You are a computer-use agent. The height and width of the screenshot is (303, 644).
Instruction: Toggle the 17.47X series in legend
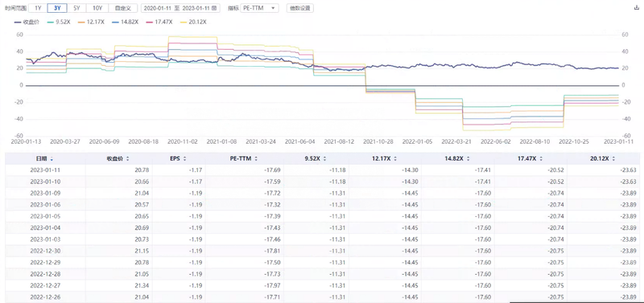(159, 22)
